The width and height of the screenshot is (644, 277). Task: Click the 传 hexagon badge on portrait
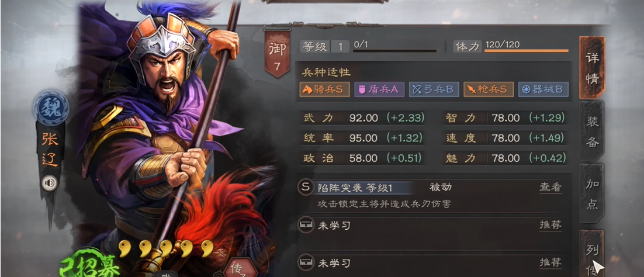pyautogui.click(x=240, y=268)
